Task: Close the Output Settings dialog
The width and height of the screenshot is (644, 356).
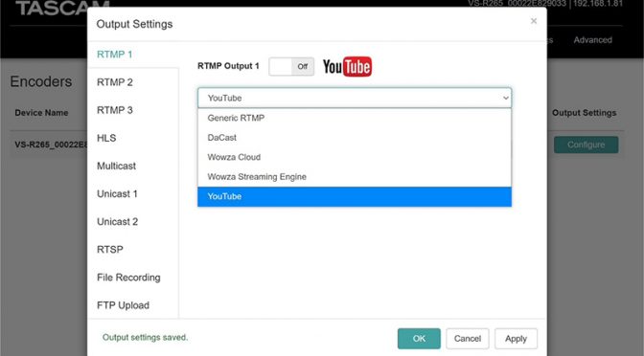Action: [534, 21]
